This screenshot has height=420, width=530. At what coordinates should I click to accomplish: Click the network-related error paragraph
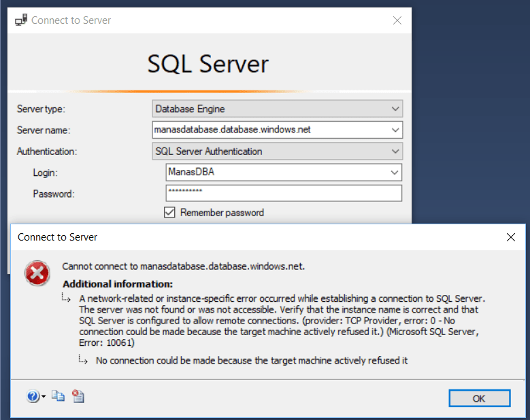point(282,320)
